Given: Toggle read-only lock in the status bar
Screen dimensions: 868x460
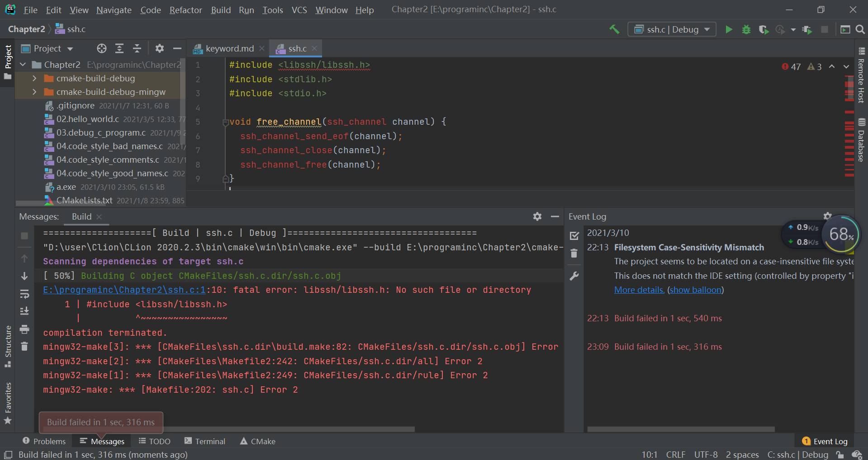Looking at the screenshot, I should (x=840, y=455).
